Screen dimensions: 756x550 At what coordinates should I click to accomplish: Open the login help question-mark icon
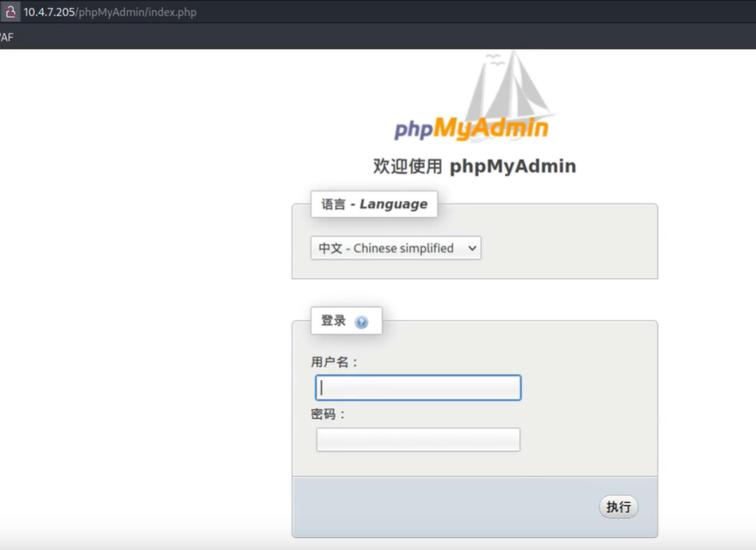click(361, 323)
